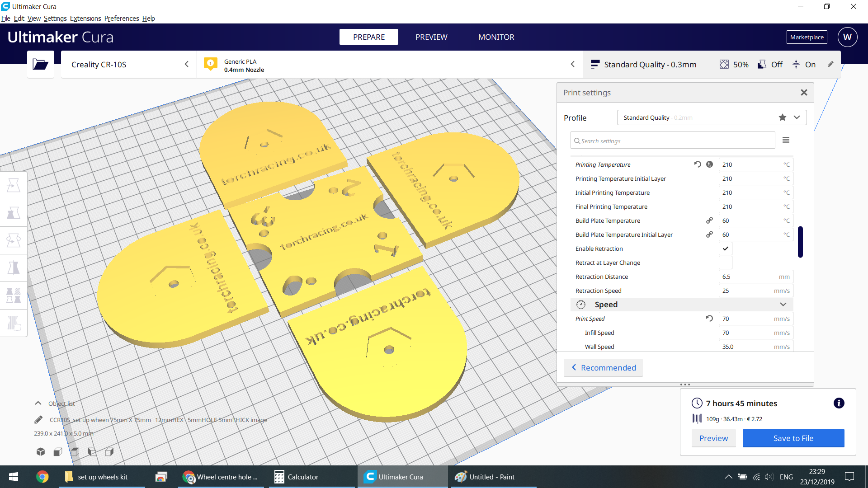Viewport: 868px width, 488px height.
Task: Open Chrome from the taskbar
Action: [x=42, y=477]
